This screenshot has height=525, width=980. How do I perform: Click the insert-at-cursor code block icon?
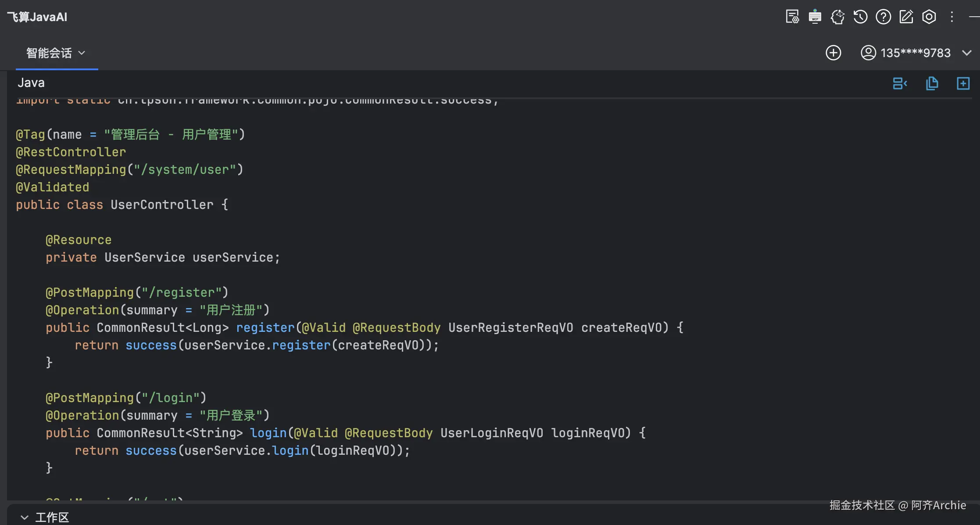pos(900,83)
